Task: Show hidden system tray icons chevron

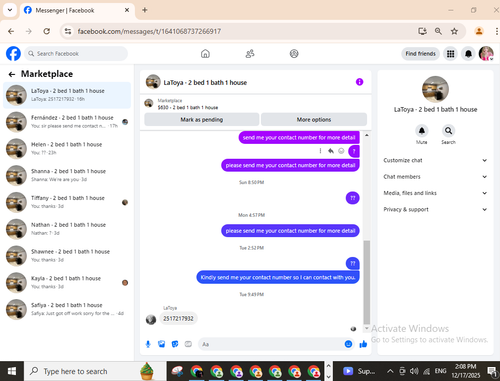Action: tap(390, 371)
